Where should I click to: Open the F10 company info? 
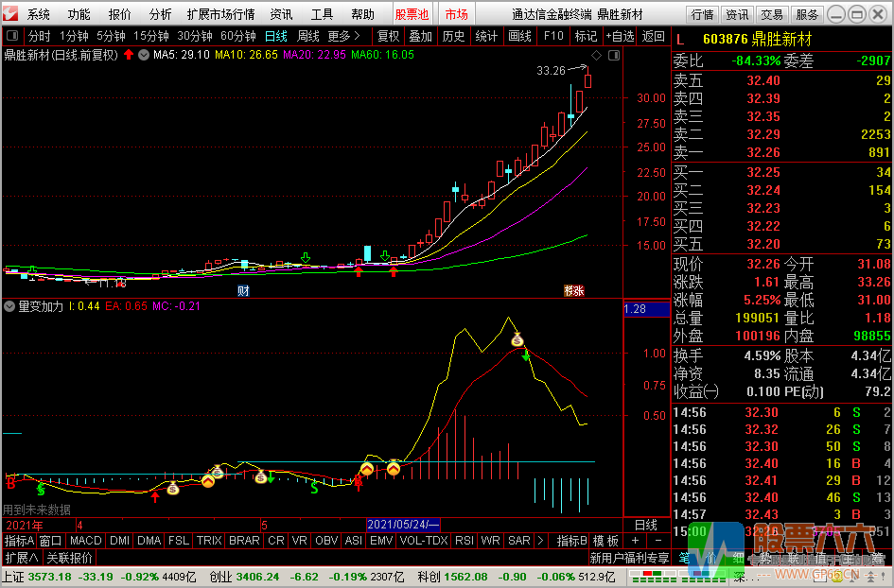[553, 37]
